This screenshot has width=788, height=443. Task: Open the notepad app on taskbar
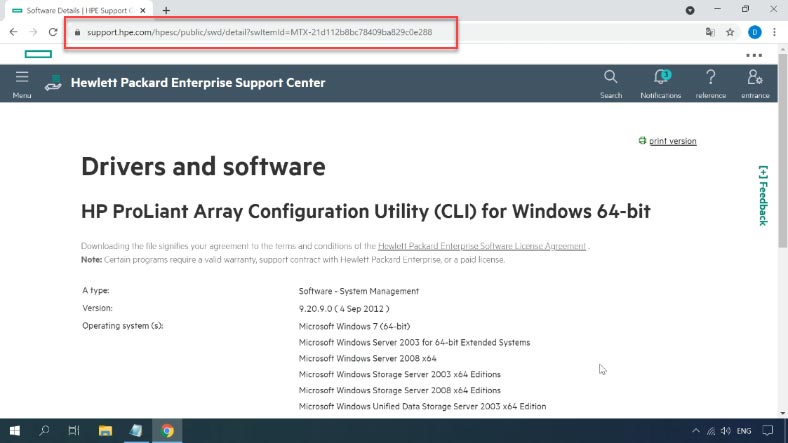coord(136,430)
